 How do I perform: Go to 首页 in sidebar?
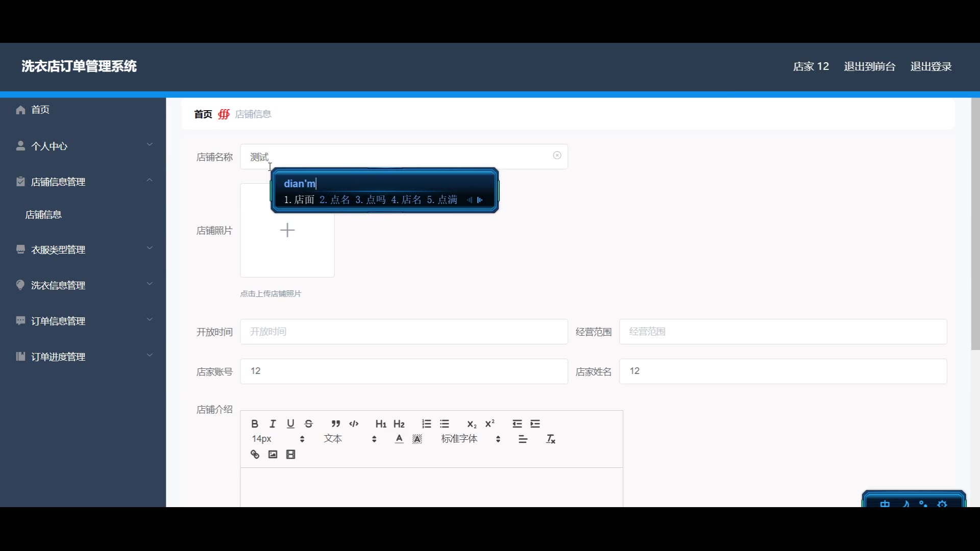click(x=40, y=110)
